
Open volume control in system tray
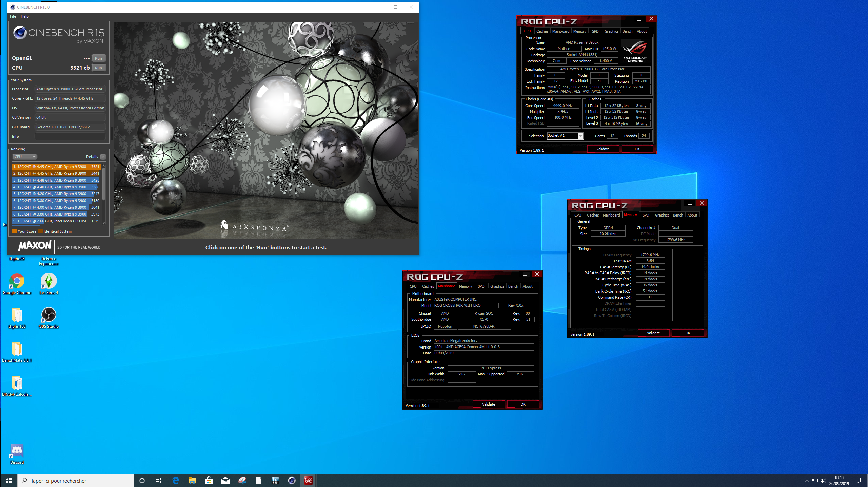point(823,481)
